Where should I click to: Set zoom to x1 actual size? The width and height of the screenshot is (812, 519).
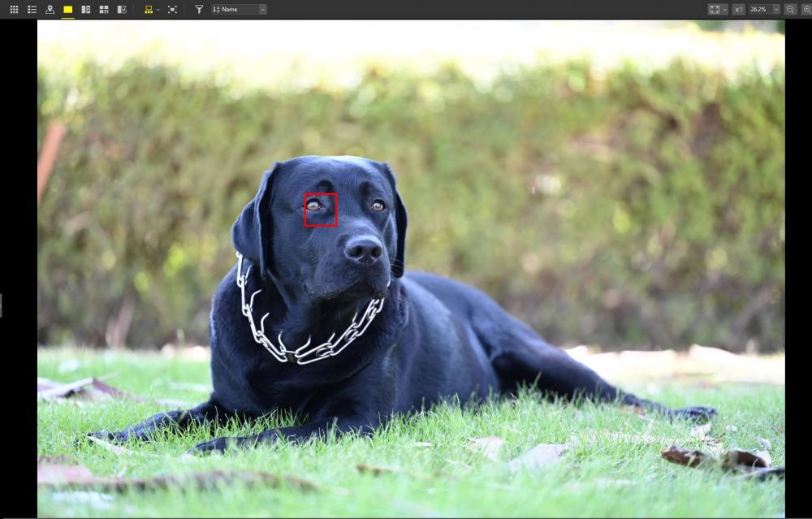739,9
